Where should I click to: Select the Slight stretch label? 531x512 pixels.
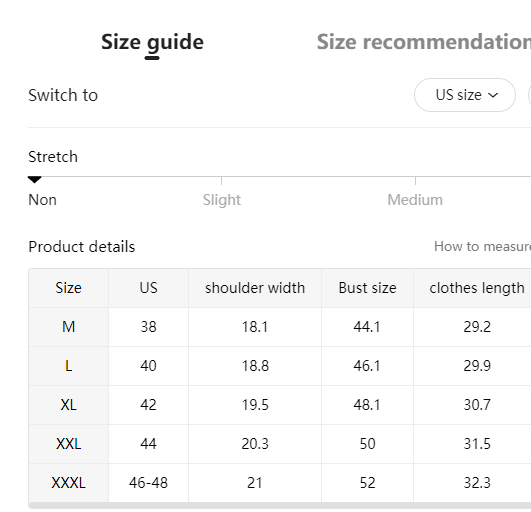(x=222, y=200)
